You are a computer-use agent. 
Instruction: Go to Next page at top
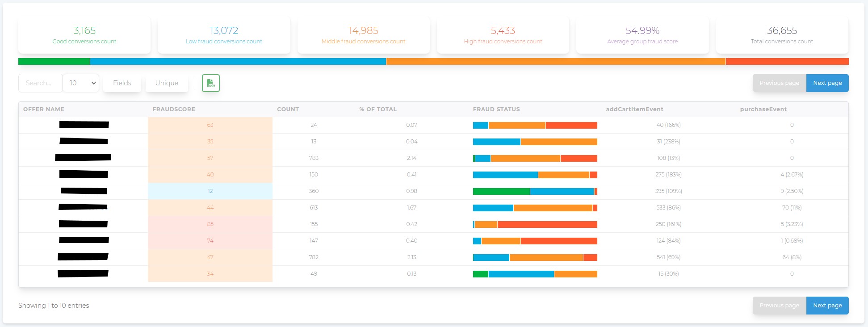pos(827,83)
